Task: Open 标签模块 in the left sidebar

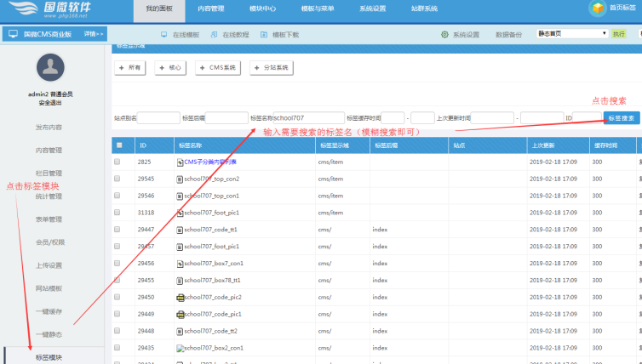Action: 49,357
